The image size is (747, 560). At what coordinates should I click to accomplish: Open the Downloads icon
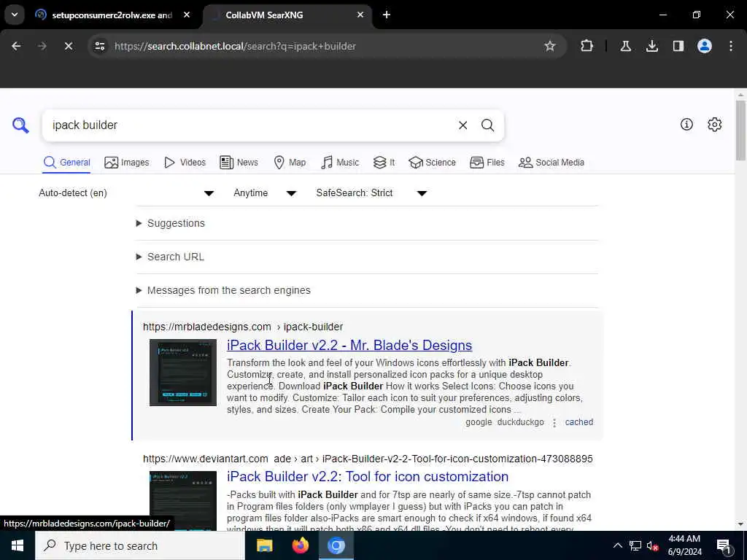coord(651,46)
